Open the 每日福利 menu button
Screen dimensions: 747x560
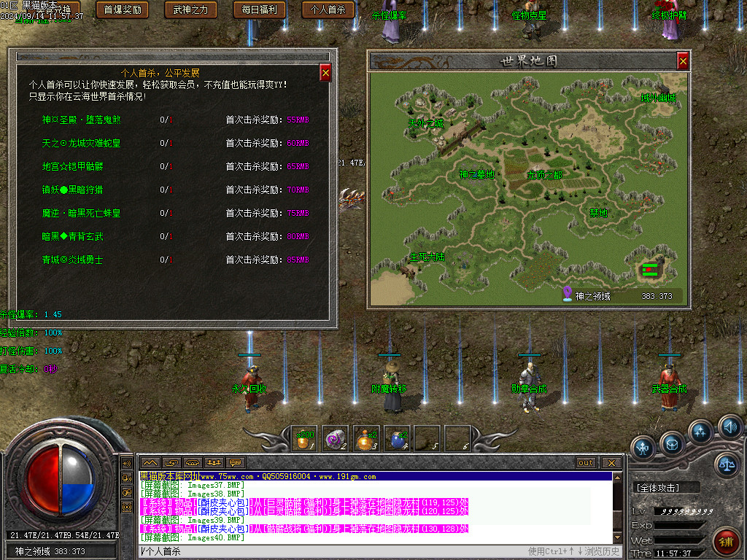(260, 9)
